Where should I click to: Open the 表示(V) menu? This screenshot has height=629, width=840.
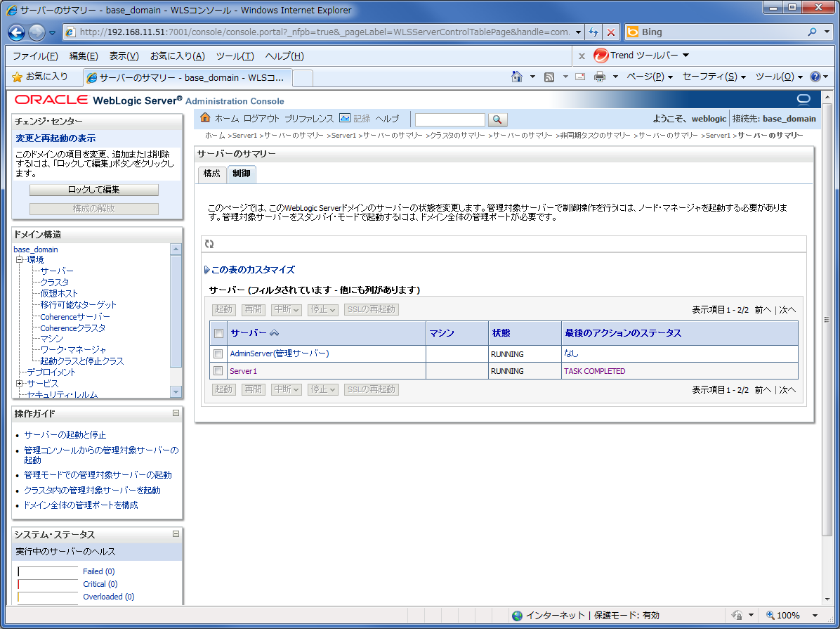coord(124,56)
